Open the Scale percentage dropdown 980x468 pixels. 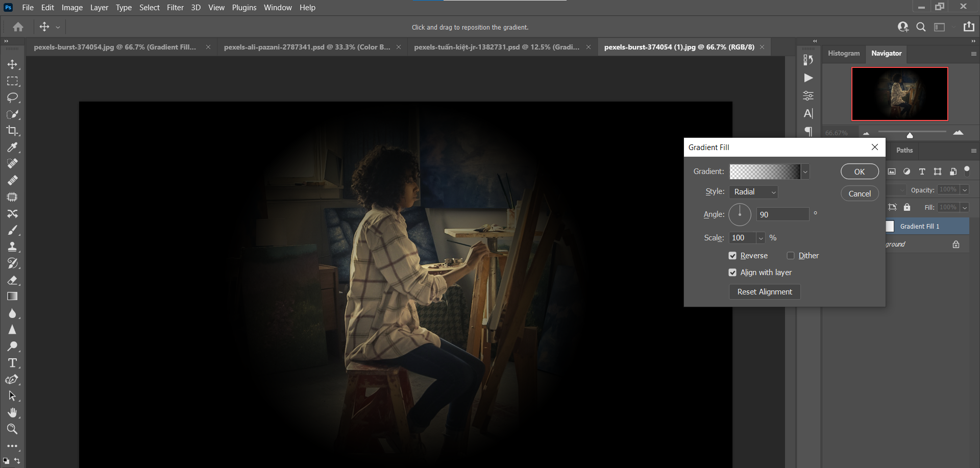click(x=760, y=238)
